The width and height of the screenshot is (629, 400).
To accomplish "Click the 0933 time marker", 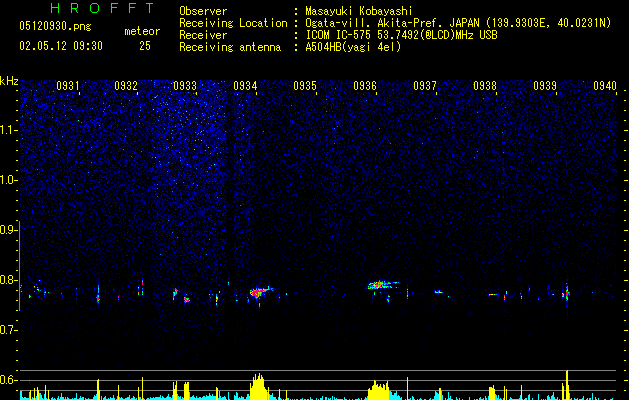I will (x=185, y=86).
